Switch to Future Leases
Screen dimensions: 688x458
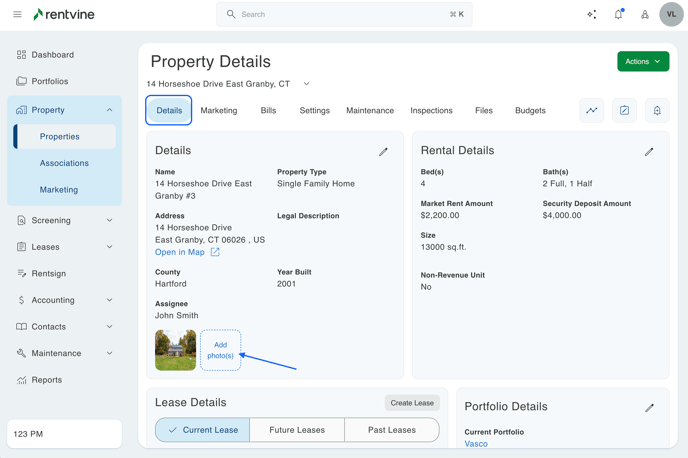[297, 430]
